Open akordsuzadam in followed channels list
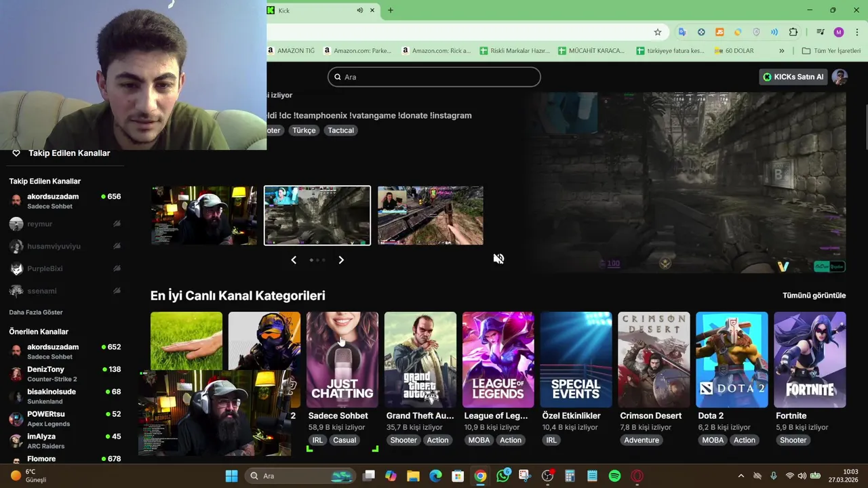The height and width of the screenshot is (488, 868). tap(66, 201)
